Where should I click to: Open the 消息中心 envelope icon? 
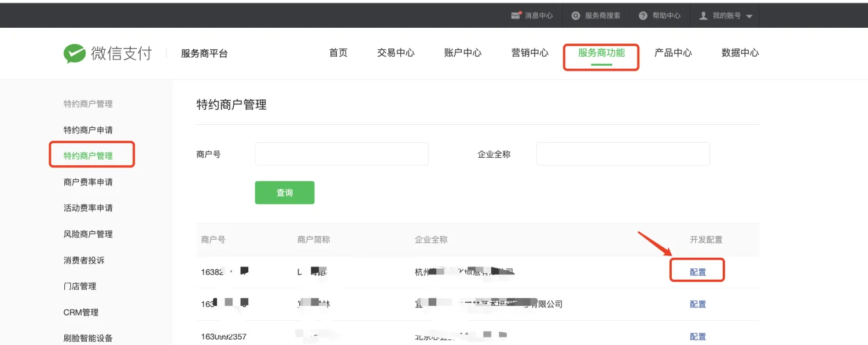[516, 16]
